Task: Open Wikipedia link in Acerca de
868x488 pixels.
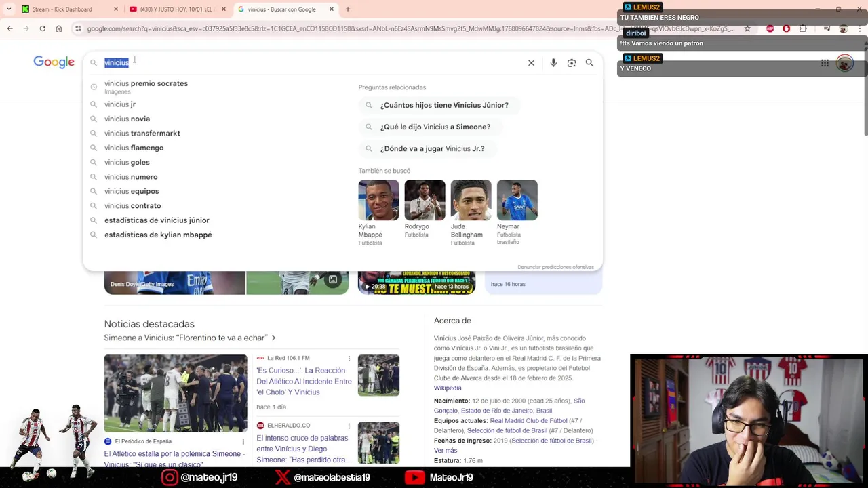Action: point(448,388)
